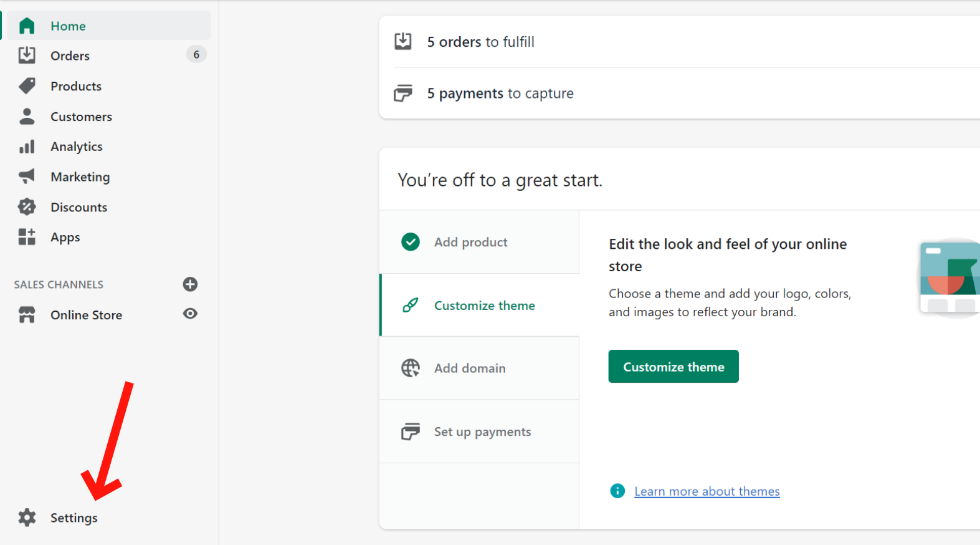
Task: Click the plus to add a sales channel
Action: (x=190, y=284)
